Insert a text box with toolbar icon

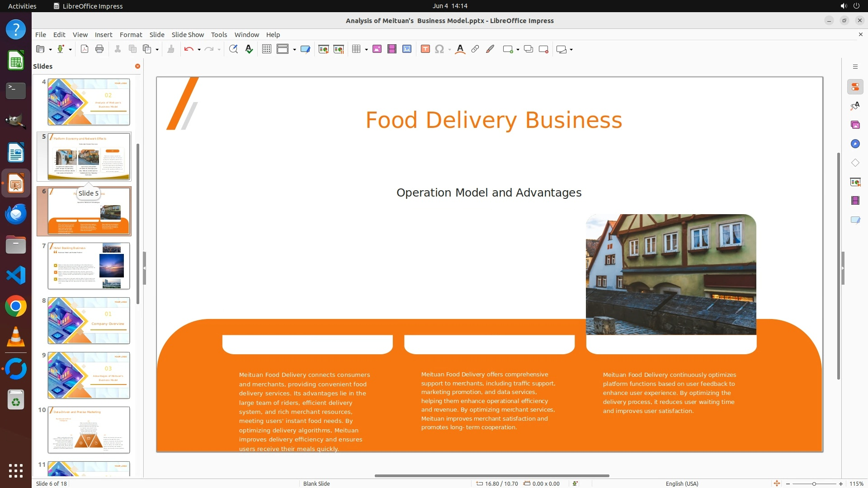425,49
